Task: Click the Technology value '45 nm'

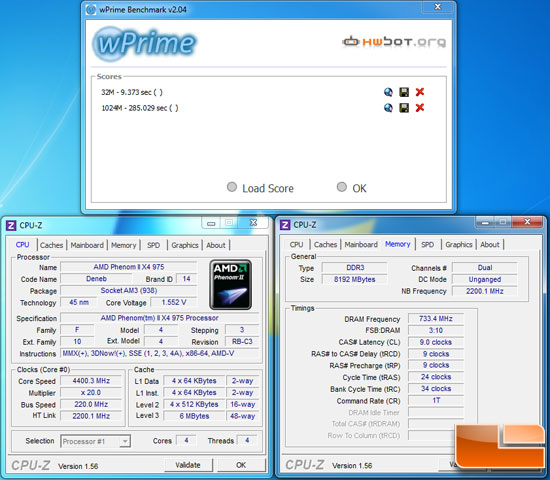Action: click(x=78, y=302)
